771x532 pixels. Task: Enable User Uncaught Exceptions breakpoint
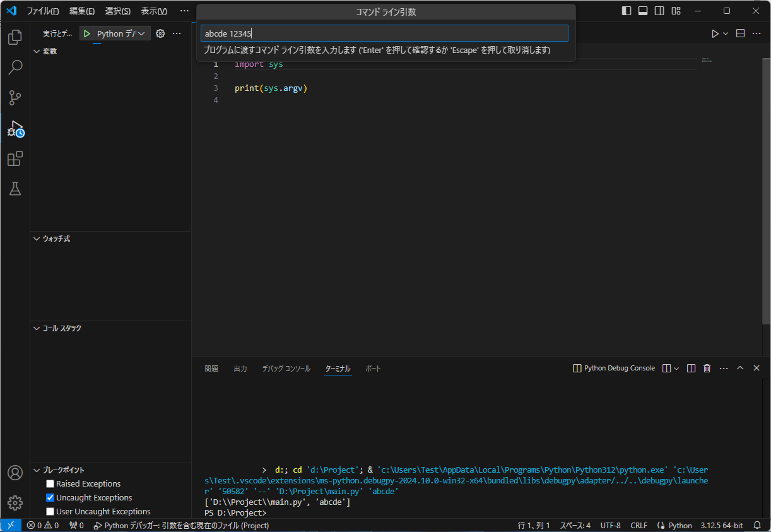[50, 511]
